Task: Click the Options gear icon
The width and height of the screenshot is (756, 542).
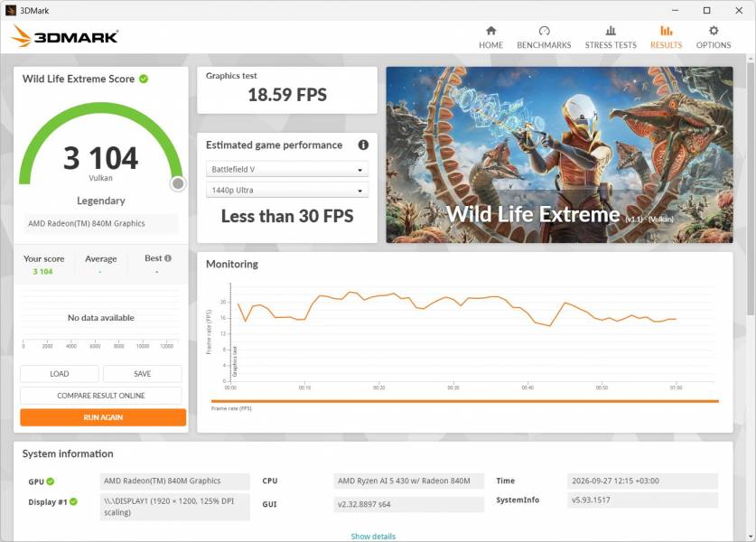Action: tap(713, 31)
